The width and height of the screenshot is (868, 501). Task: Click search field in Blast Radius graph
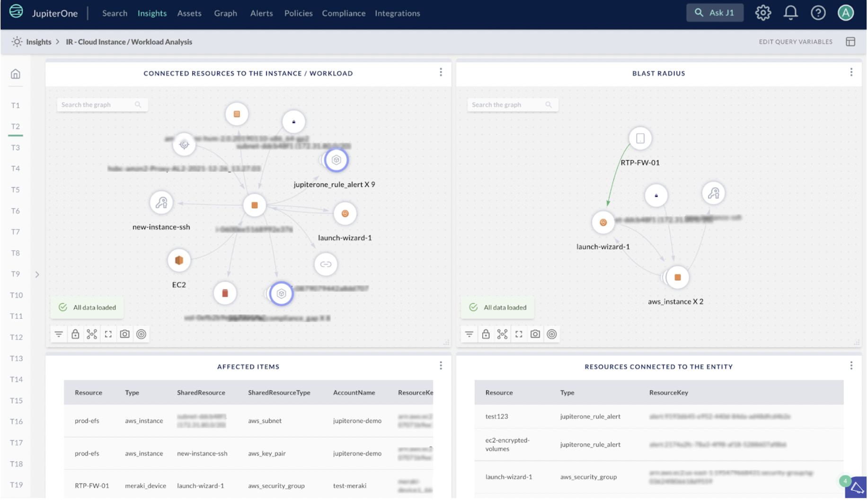pyautogui.click(x=513, y=105)
